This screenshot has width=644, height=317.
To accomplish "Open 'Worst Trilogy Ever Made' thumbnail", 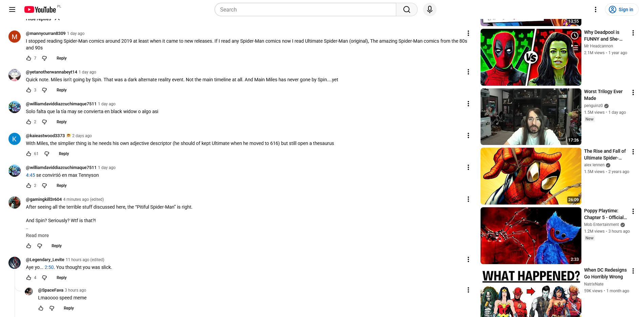I will tap(531, 117).
